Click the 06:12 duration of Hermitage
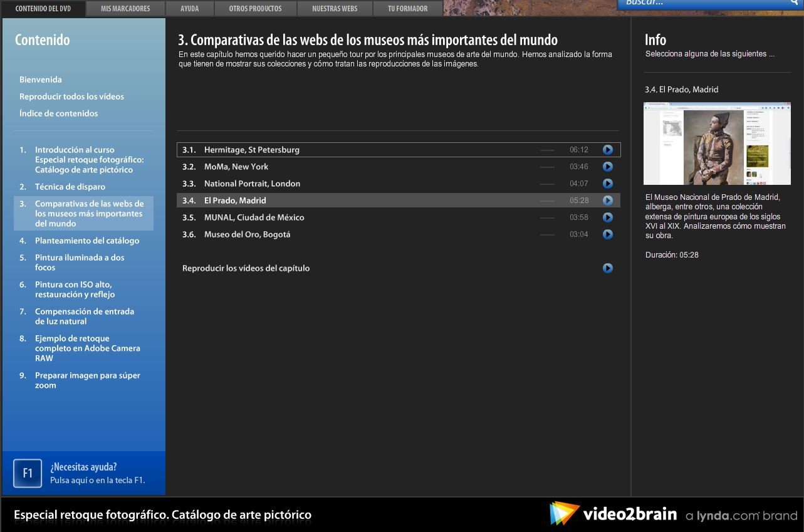 pos(579,150)
